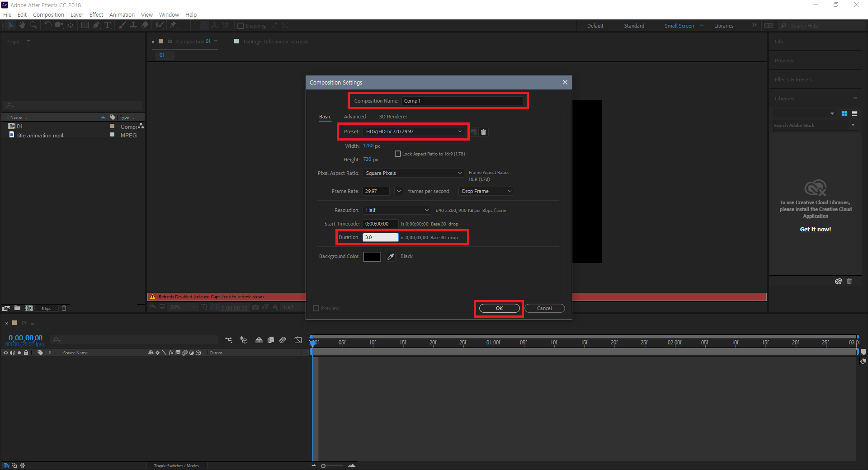Click the timeline zoom slider
The image size is (868, 470).
(x=333, y=465)
